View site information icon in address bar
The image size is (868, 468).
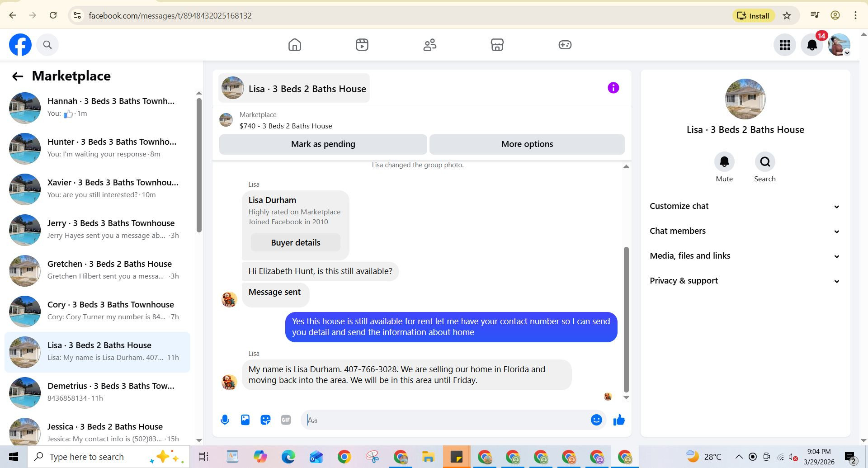coord(77,15)
